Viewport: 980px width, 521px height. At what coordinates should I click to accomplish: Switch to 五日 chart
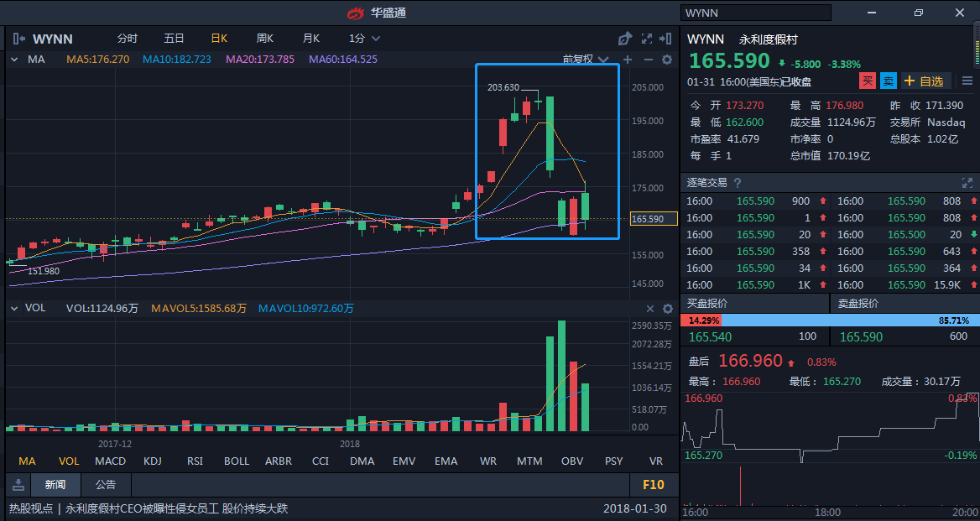pyautogui.click(x=174, y=39)
